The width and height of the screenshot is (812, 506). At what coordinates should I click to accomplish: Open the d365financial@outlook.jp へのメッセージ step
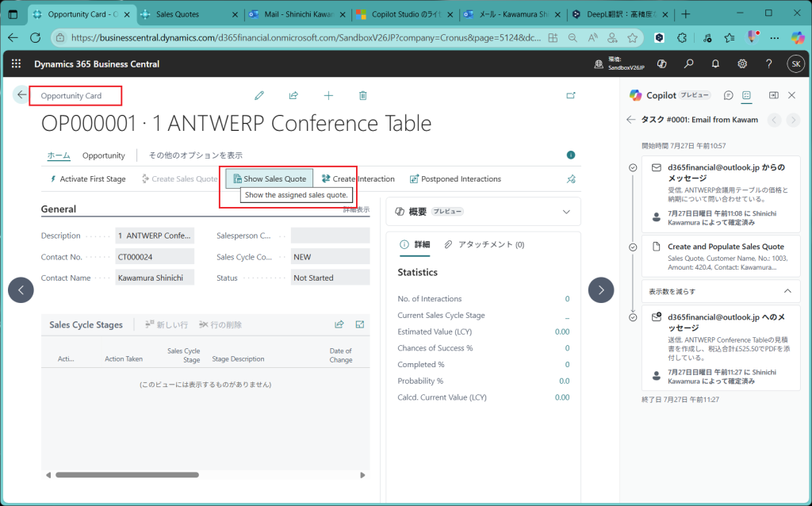pyautogui.click(x=721, y=347)
